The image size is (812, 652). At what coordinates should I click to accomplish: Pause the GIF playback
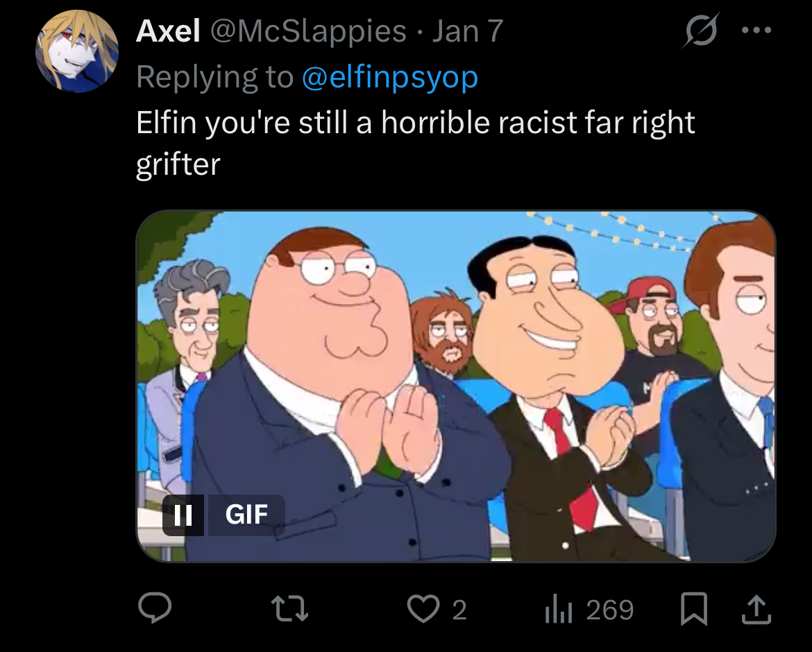[x=183, y=515]
